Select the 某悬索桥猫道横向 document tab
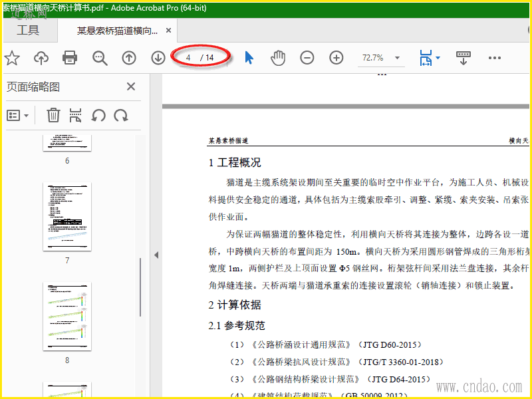 118,31
